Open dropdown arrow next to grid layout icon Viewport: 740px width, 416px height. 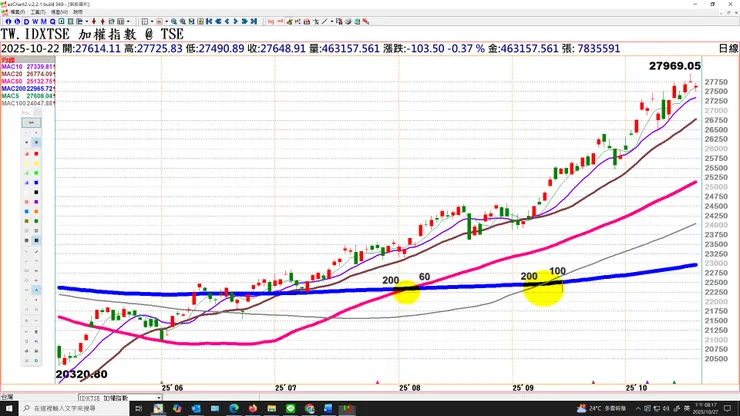(x=152, y=22)
